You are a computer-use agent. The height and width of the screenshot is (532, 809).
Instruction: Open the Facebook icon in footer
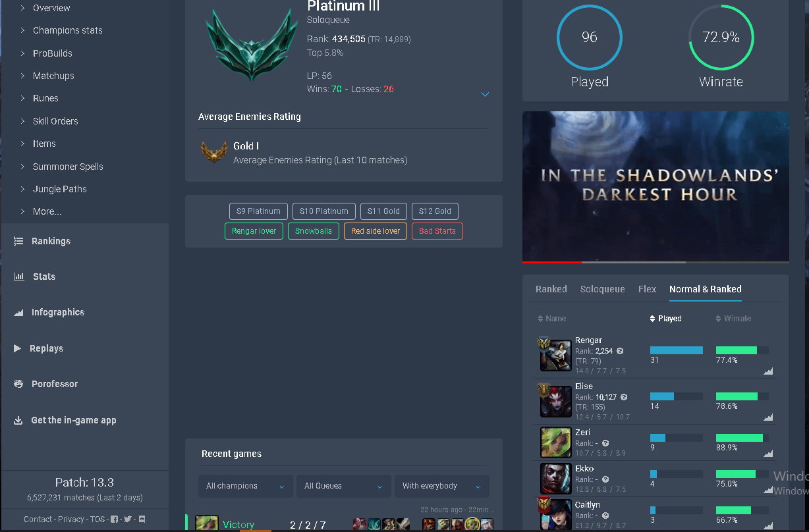coord(115,519)
